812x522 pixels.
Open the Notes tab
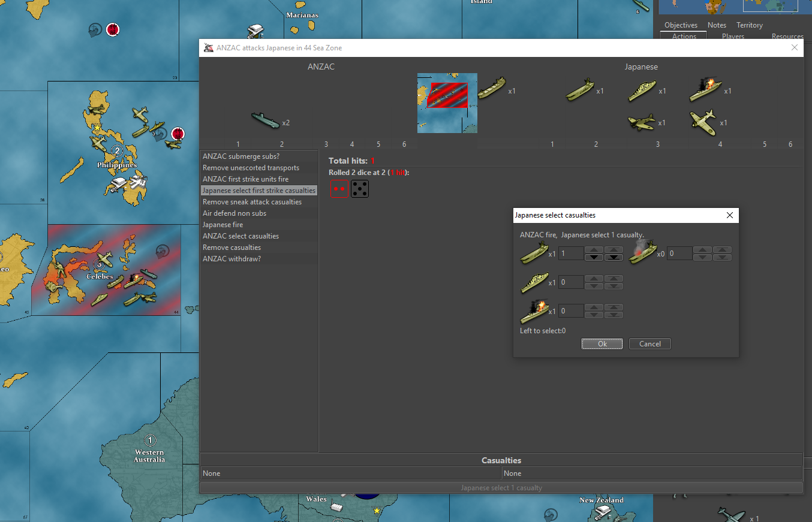tap(717, 25)
